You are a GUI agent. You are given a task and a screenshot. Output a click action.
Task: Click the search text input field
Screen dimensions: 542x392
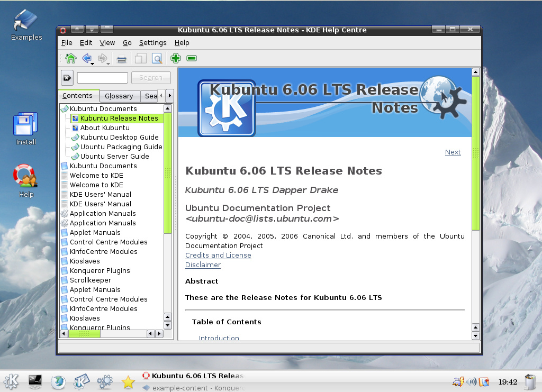coord(102,78)
